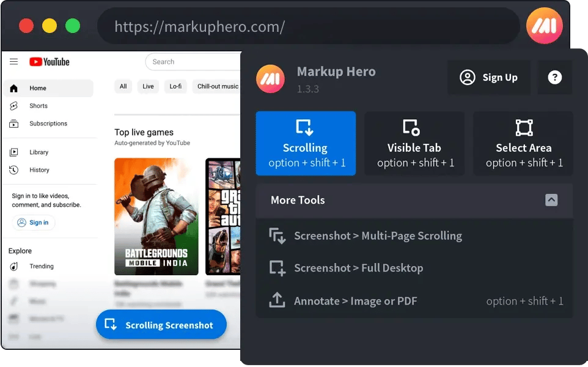Open the help question mark panel

click(554, 77)
